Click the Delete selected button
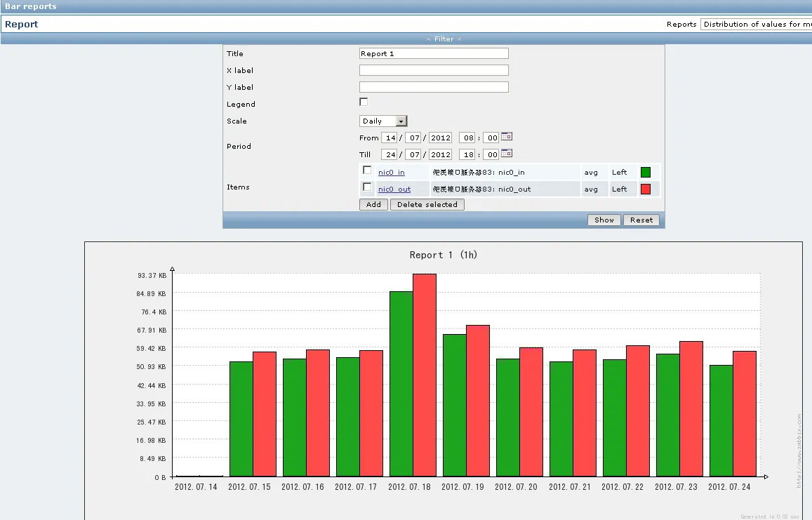Viewport: 812px width, 520px height. (427, 205)
